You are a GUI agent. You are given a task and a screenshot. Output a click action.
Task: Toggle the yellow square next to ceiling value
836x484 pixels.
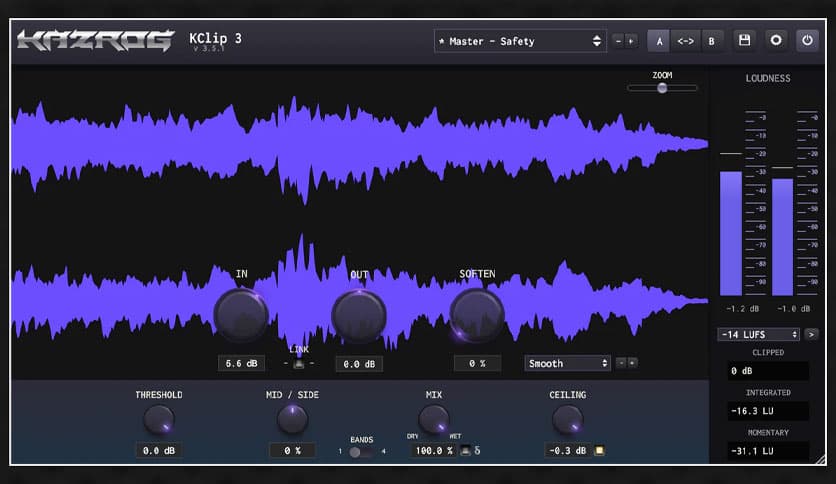click(x=599, y=450)
